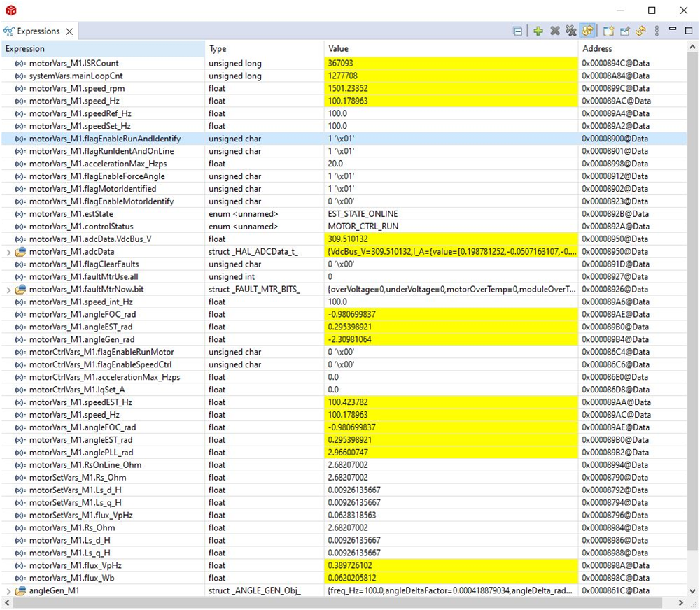Click the Refresh yellow arrows icon
700x610 pixels.
640,31
